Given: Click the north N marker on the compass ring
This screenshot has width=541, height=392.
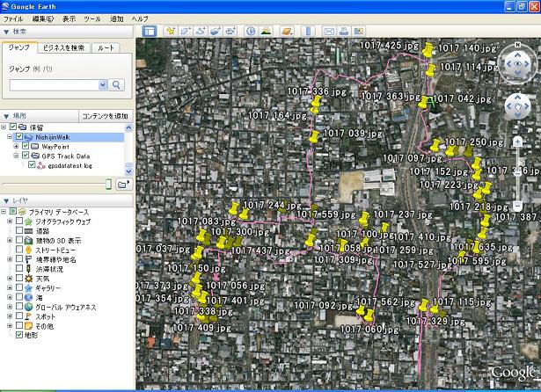Looking at the screenshot, I should 517,45.
